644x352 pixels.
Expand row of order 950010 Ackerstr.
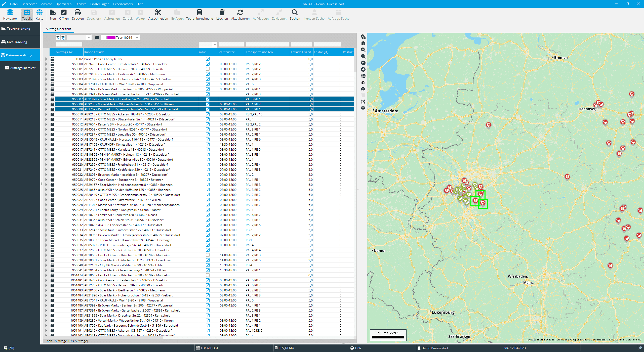(46, 114)
